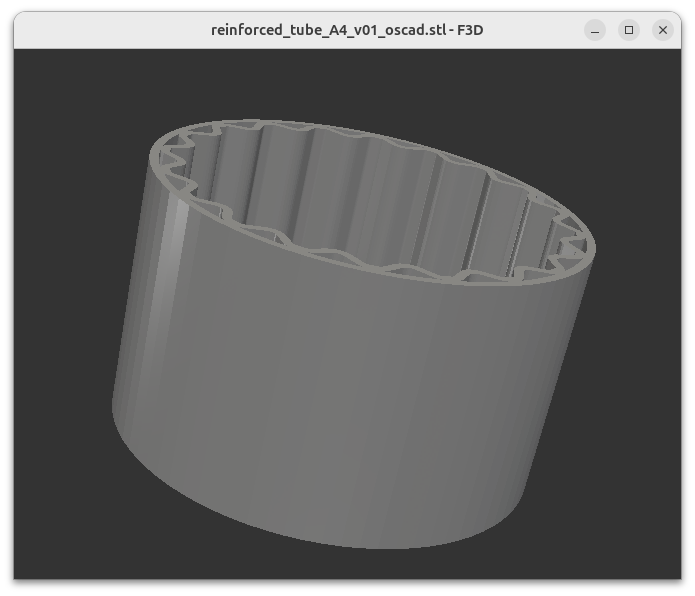Close the F3D viewer window

(662, 30)
